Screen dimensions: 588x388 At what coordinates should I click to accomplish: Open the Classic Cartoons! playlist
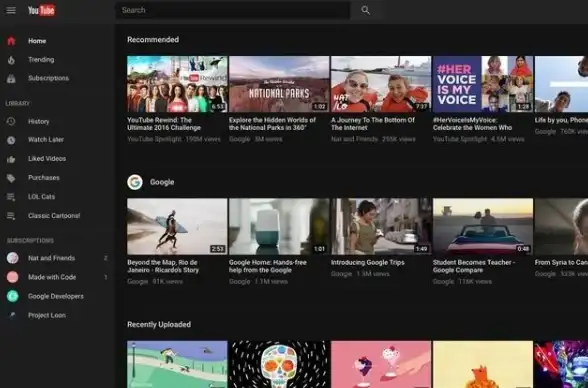point(54,216)
